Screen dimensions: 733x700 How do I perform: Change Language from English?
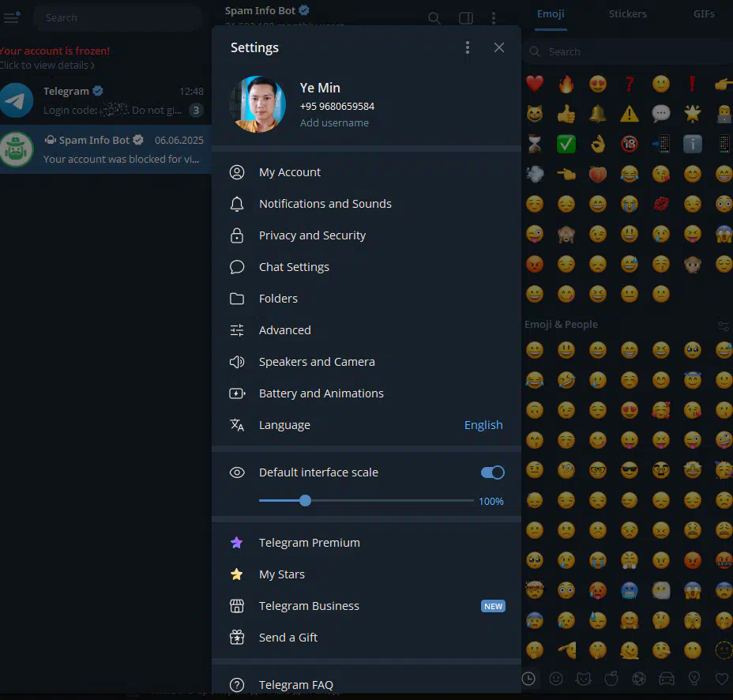366,425
